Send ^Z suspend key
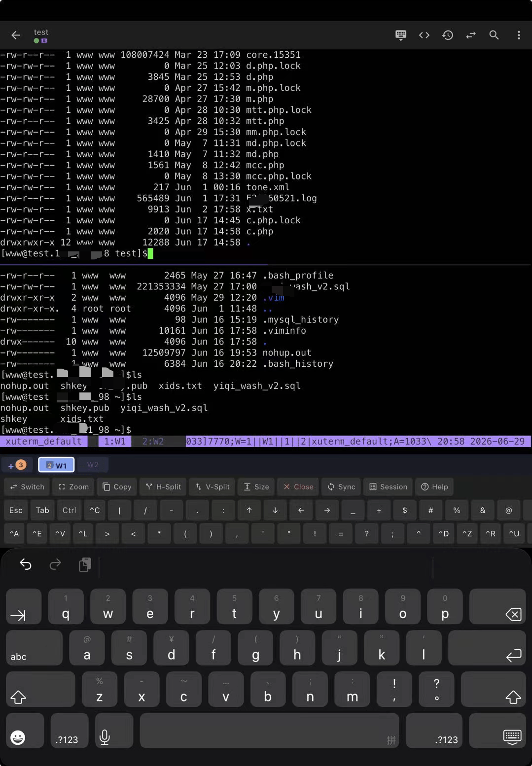The height and width of the screenshot is (766, 532). (x=467, y=533)
